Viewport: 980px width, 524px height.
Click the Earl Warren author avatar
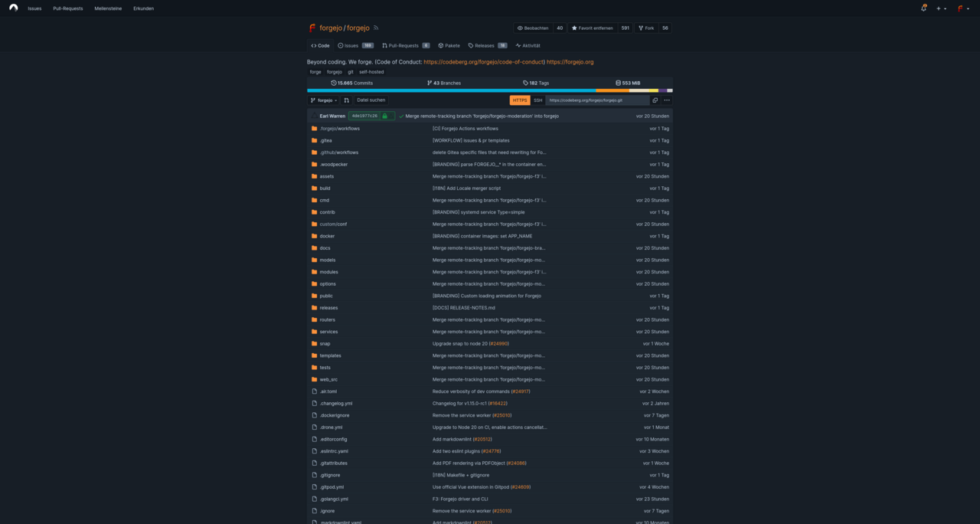314,116
